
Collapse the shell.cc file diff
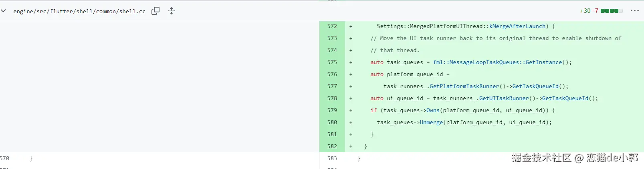click(3, 11)
